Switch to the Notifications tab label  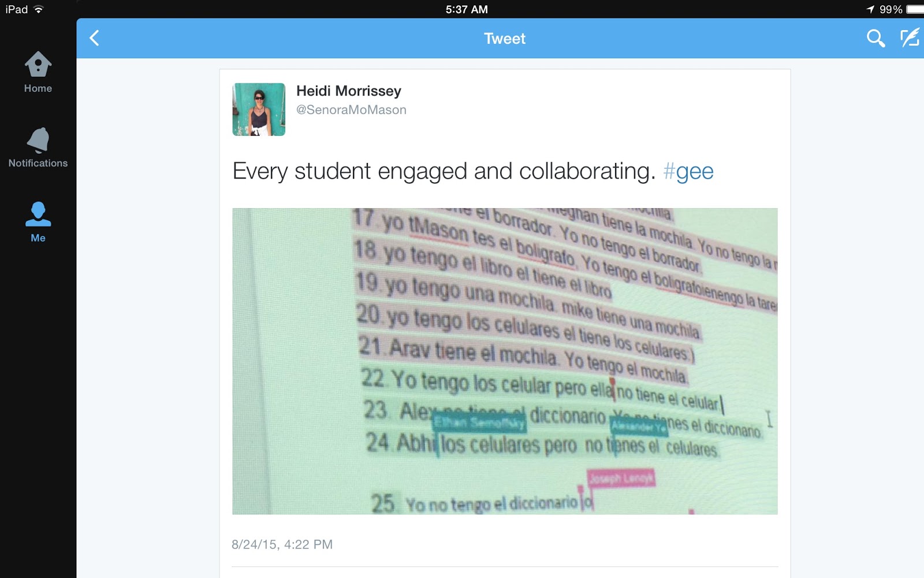(x=38, y=163)
